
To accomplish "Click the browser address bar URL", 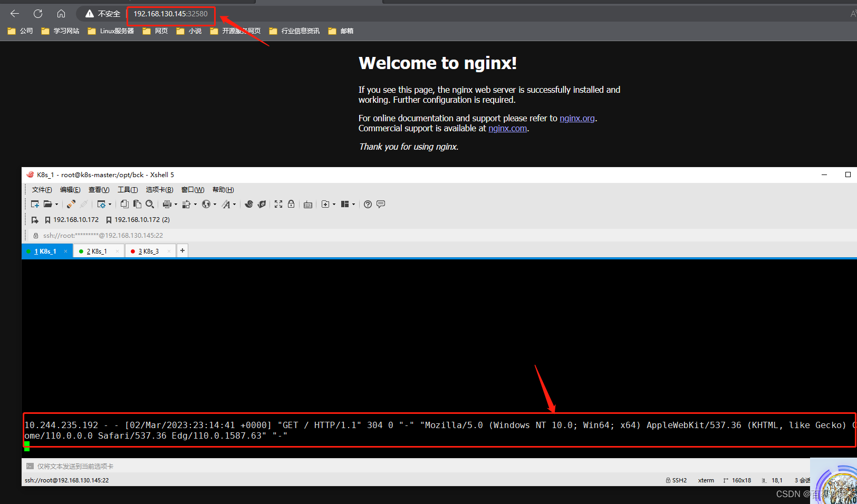I will point(170,14).
